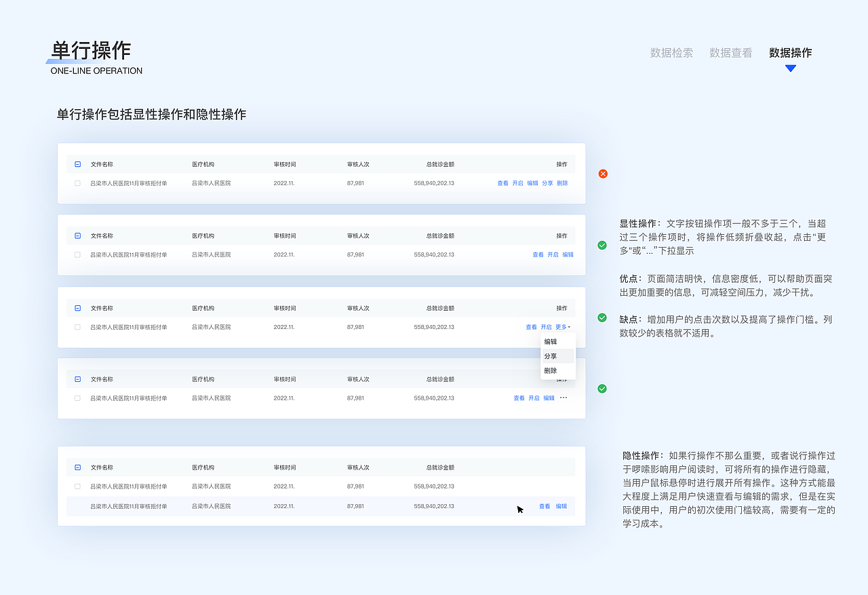868x595 pixels.
Task: Switch to the 数据检索 tab
Action: [671, 53]
